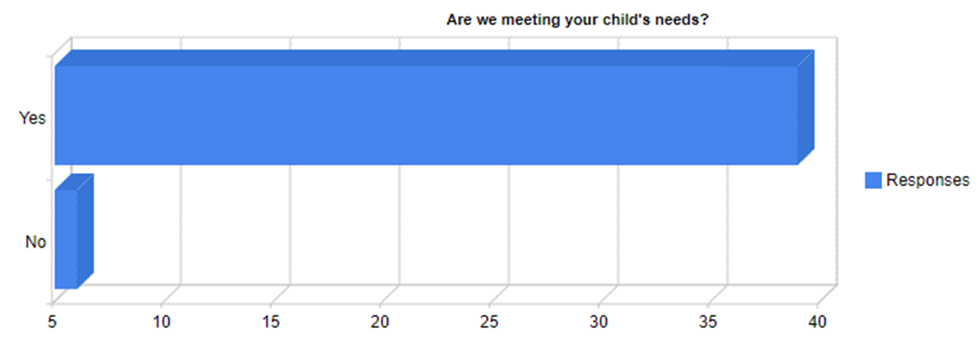Click the axis value 30

point(599,322)
